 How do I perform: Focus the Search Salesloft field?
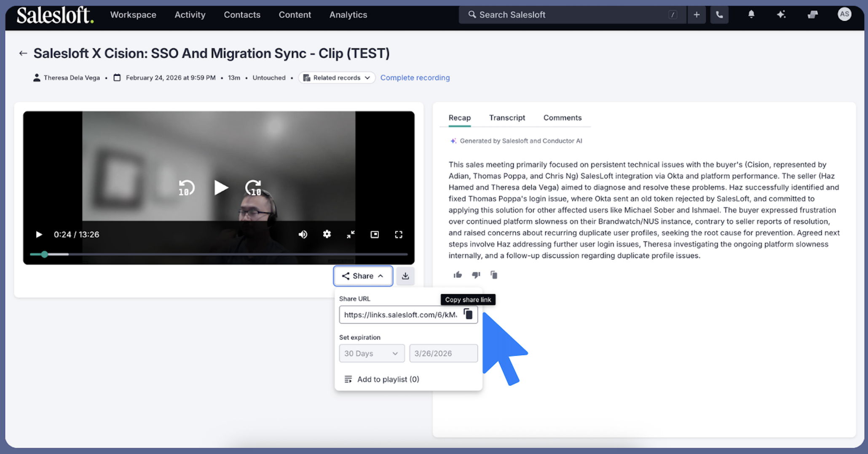pyautogui.click(x=572, y=15)
